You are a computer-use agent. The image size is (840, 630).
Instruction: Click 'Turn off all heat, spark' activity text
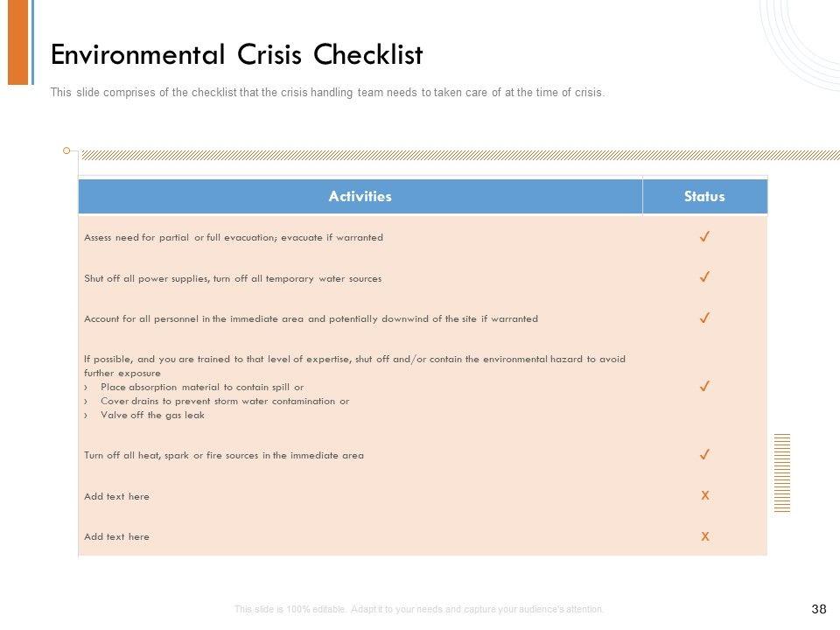pos(224,455)
